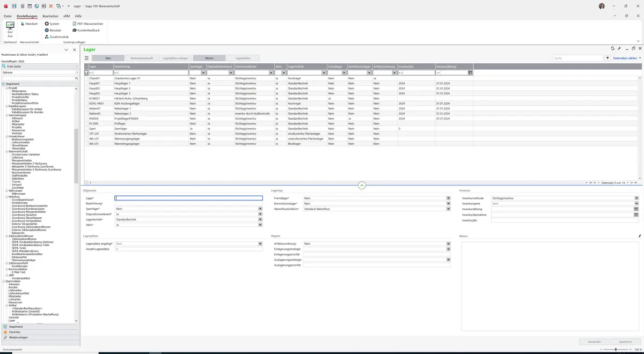Expand the Datensätze wählen dropdown
The width and height of the screenshot is (644, 354).
point(627,58)
